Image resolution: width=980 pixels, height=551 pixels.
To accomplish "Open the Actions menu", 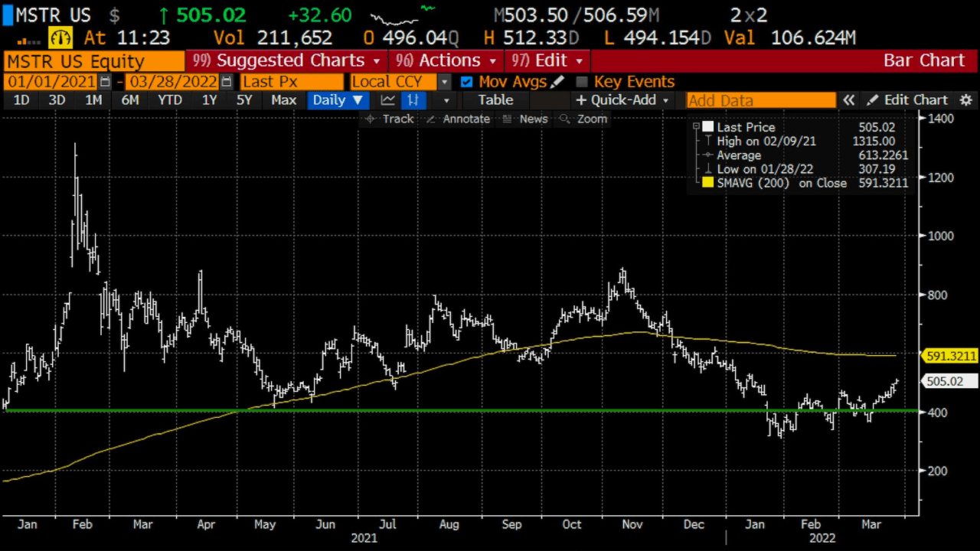I will pos(446,60).
